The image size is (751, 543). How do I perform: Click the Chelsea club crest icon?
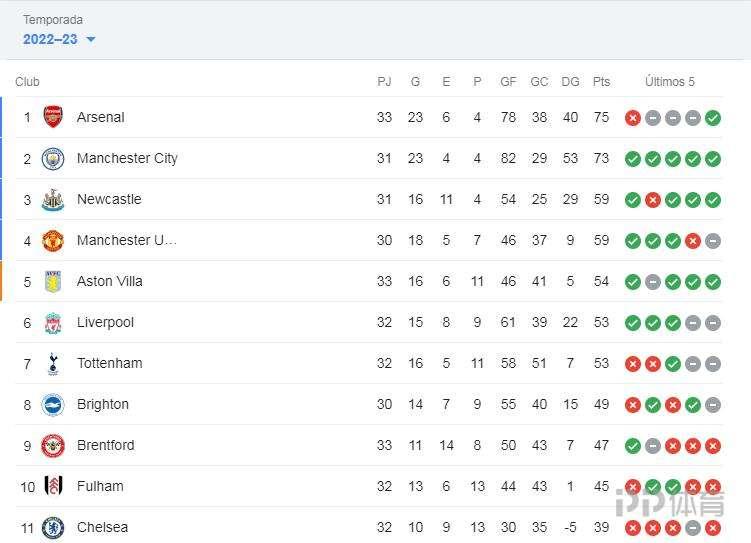coord(53,527)
